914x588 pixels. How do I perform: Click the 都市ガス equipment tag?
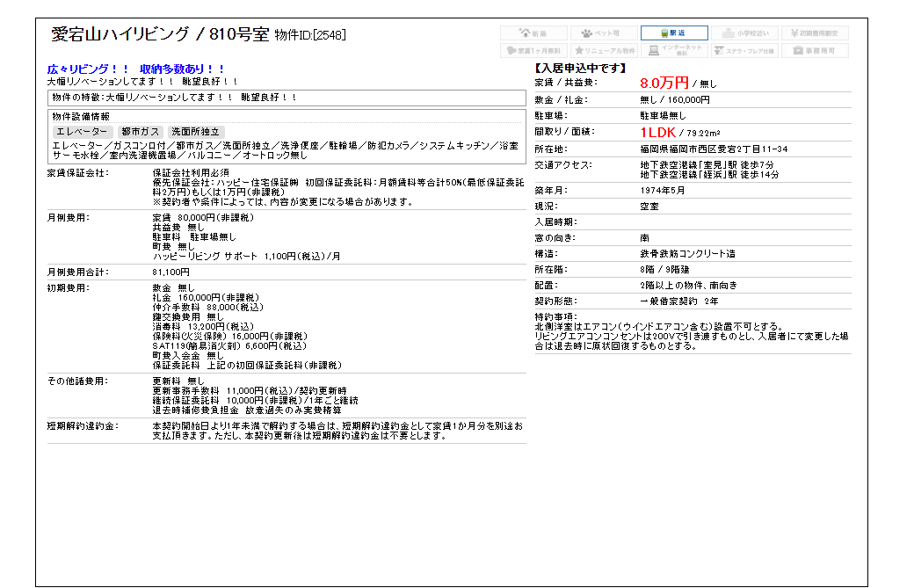click(140, 131)
